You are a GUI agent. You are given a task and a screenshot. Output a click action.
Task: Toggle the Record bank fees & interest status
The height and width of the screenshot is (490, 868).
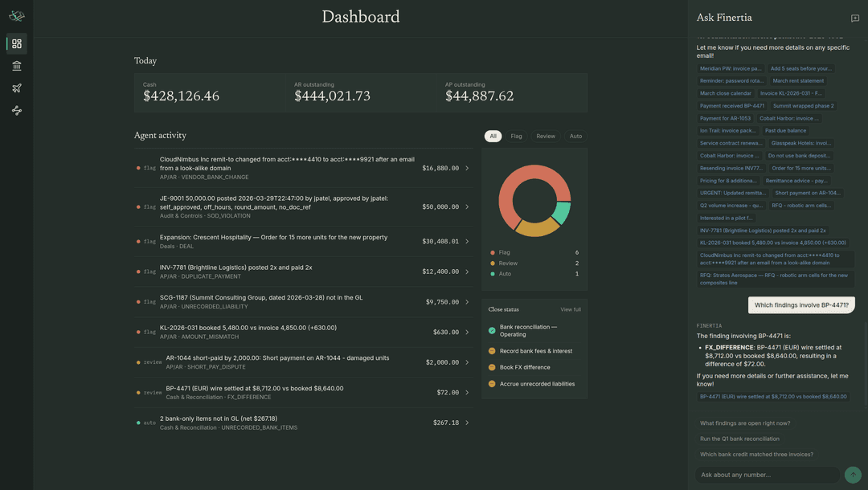point(492,351)
